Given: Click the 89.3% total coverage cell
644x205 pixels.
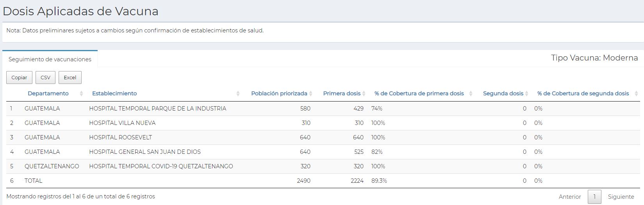Looking at the screenshot, I should coord(379,181).
